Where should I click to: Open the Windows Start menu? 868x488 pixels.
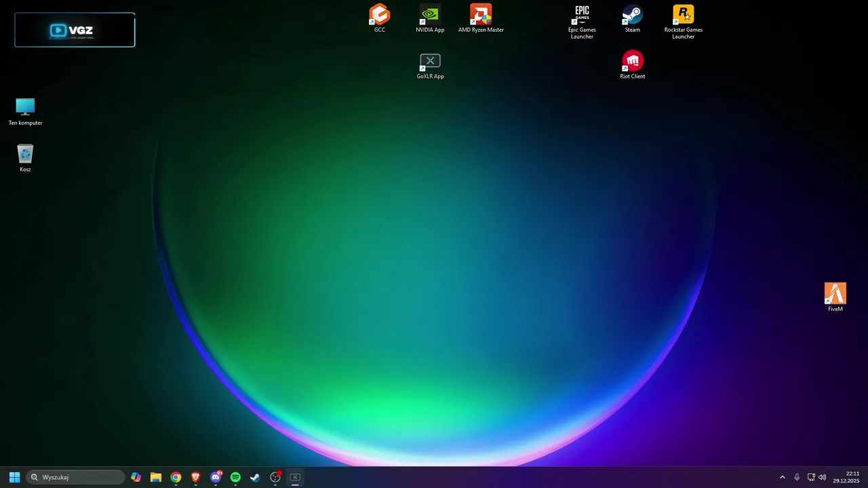pos(14,477)
